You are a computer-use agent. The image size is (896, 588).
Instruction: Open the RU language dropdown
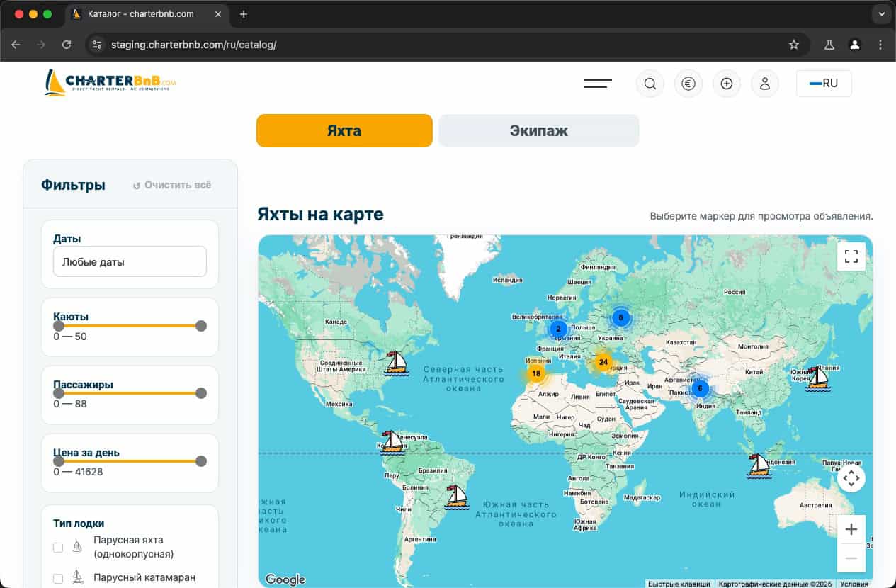tap(824, 84)
